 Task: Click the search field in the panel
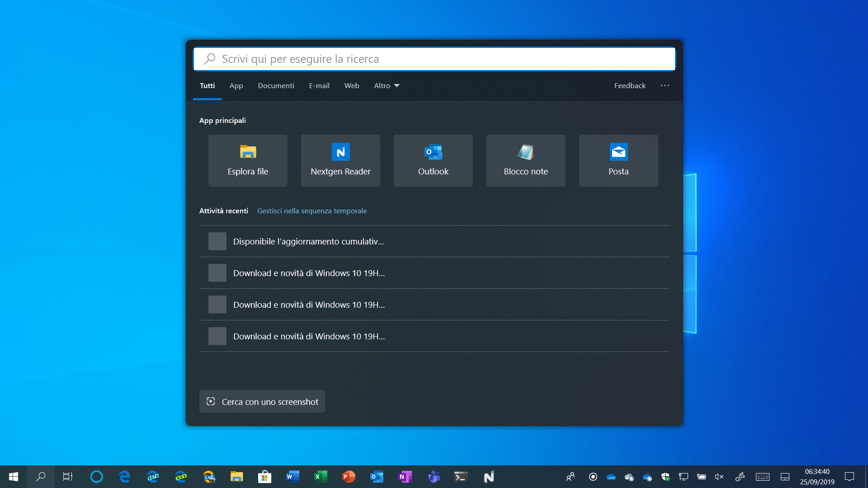pos(434,59)
